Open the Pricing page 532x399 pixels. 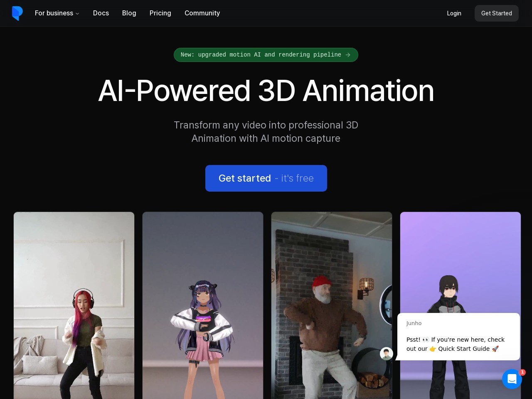pyautogui.click(x=160, y=13)
